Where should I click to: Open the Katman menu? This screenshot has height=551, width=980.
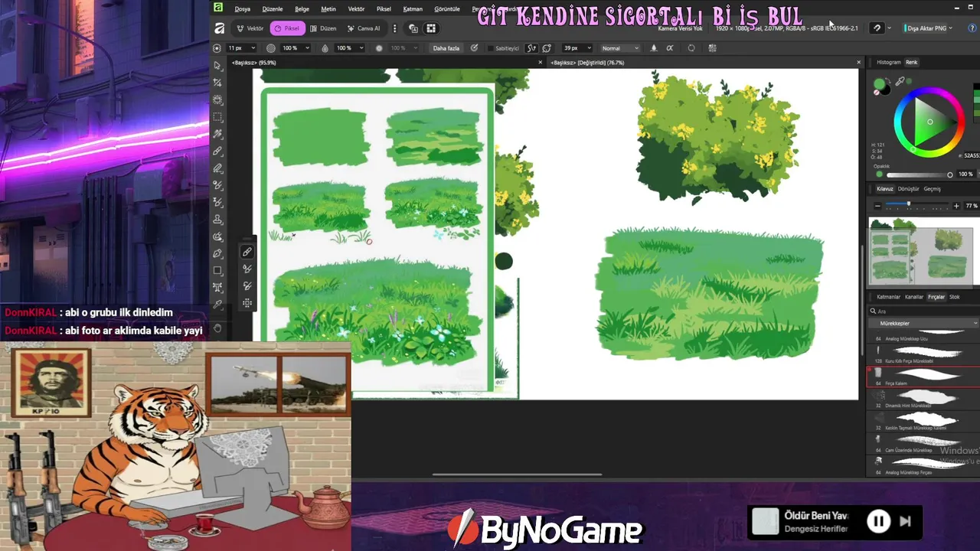click(x=413, y=8)
